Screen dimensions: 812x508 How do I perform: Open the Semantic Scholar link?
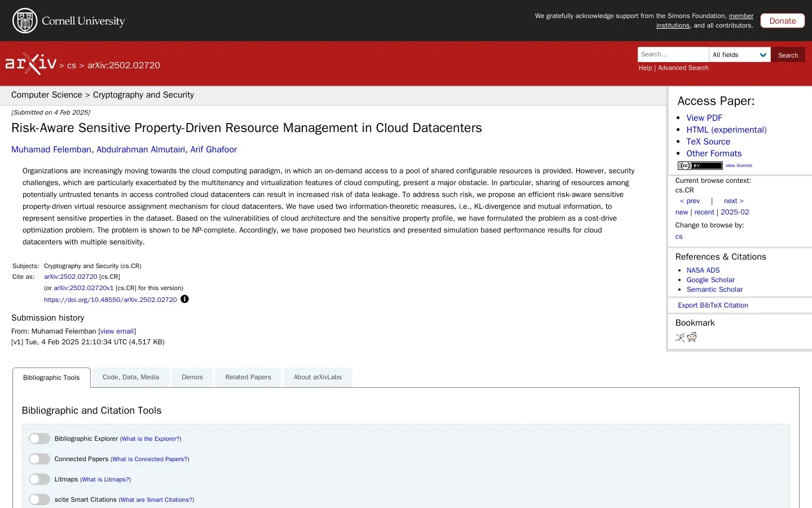click(x=714, y=290)
